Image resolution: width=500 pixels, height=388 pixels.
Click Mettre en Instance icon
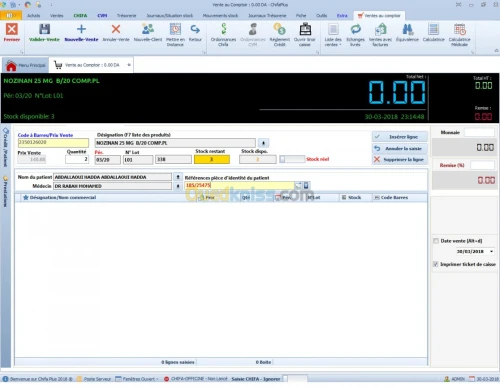click(175, 29)
